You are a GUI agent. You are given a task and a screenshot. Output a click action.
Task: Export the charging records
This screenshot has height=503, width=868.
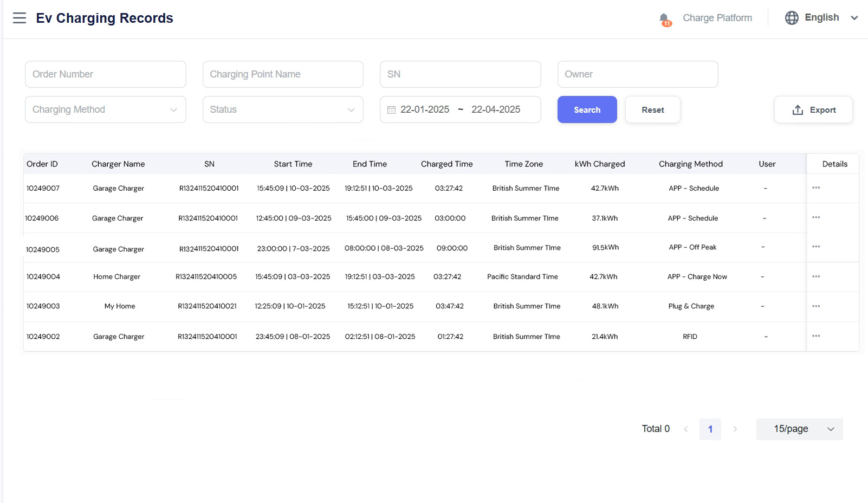[813, 109]
